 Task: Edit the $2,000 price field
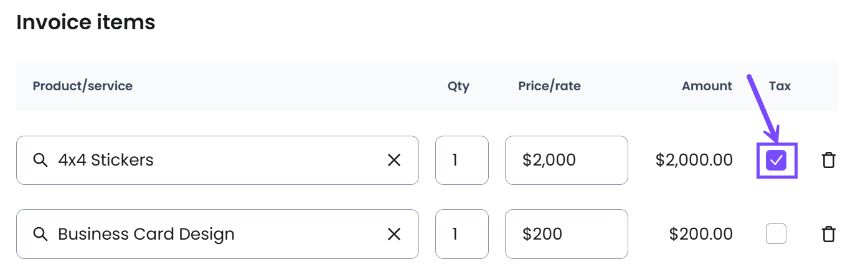(567, 160)
